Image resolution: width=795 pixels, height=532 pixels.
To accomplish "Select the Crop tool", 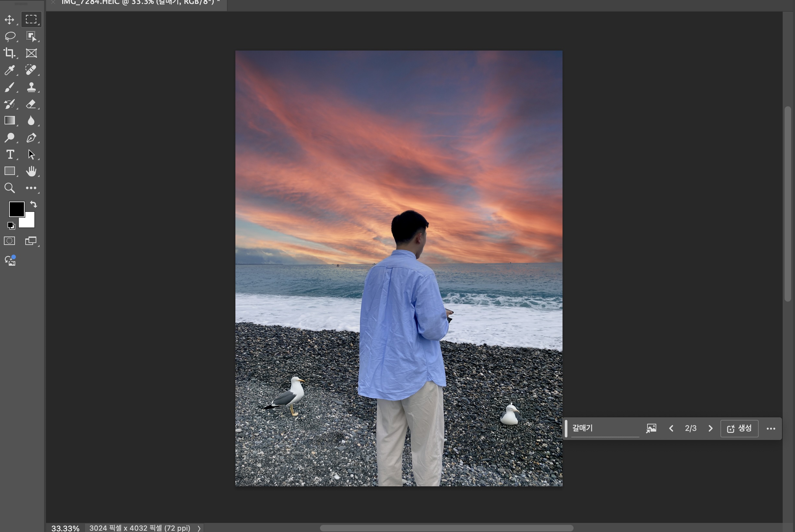I will (9, 53).
